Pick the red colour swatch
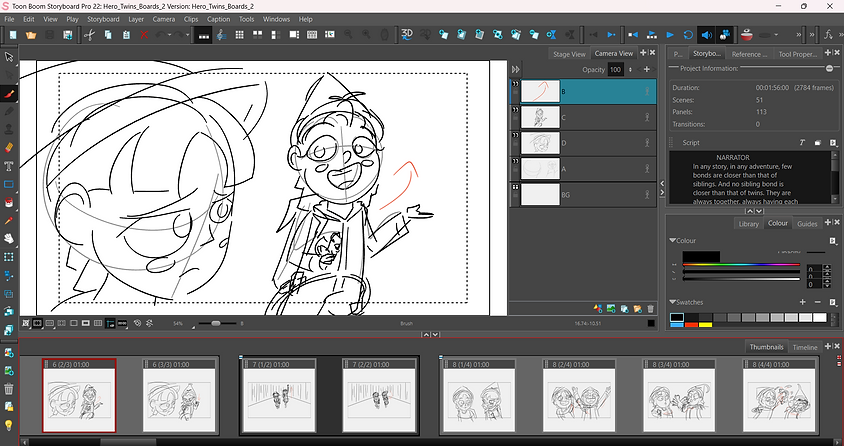 (692, 324)
